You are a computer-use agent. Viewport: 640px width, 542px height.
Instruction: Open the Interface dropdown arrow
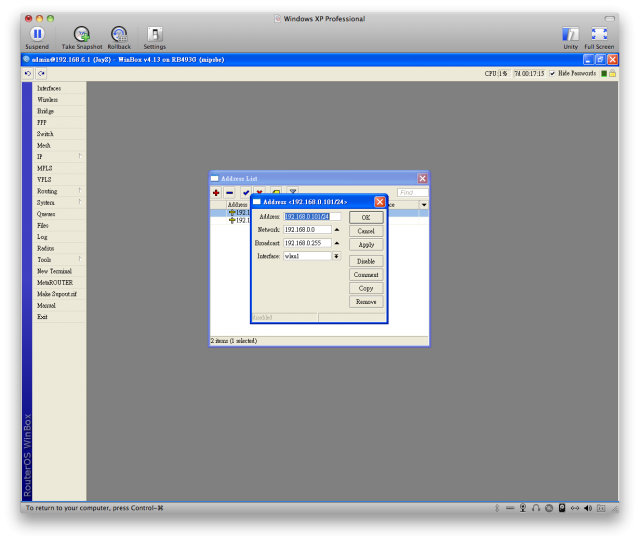click(336, 256)
